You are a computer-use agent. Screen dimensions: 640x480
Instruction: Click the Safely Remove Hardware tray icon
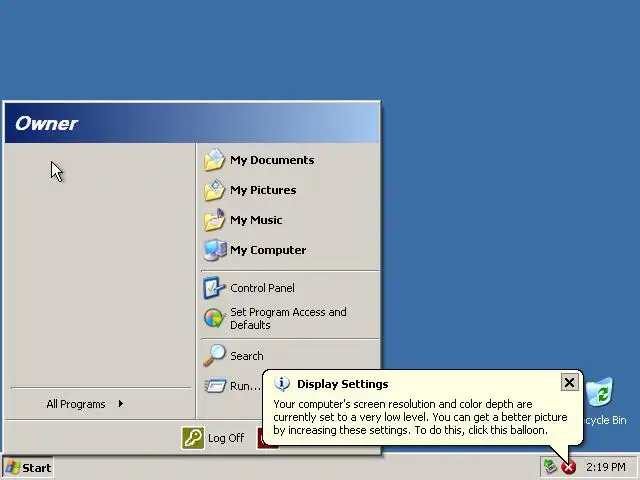pyautogui.click(x=550, y=466)
